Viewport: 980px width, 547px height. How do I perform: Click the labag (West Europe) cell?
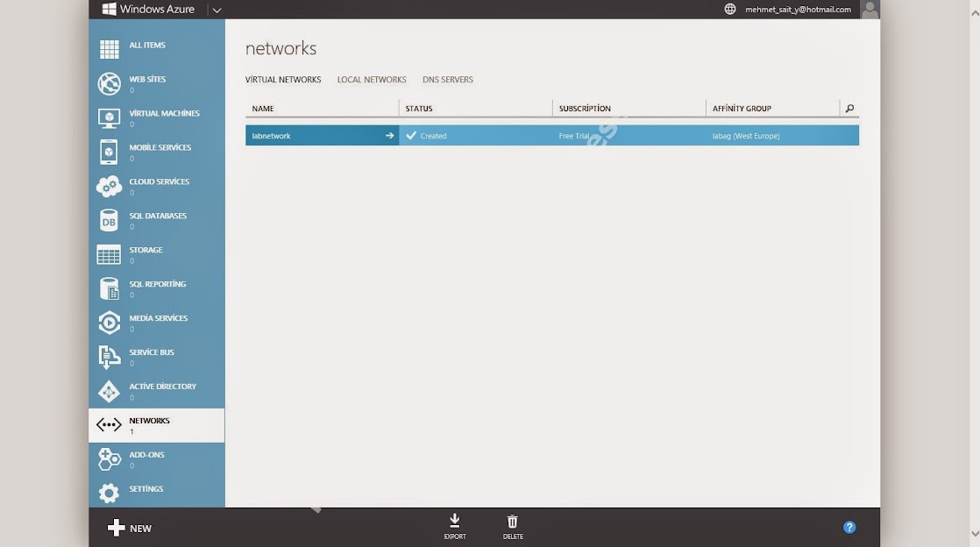pos(783,136)
